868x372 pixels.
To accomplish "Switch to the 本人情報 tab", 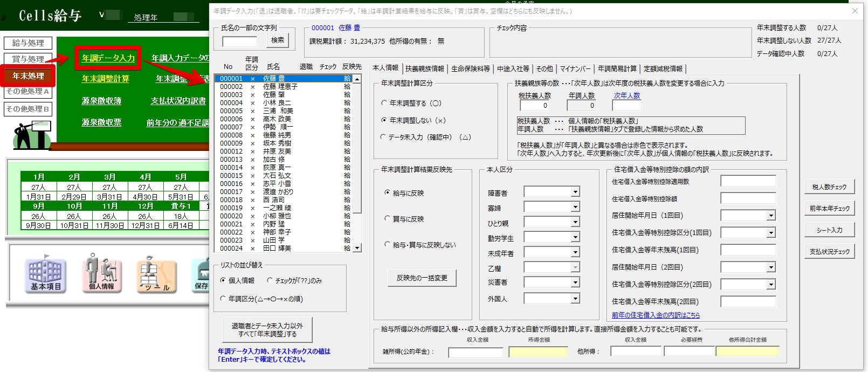I will pos(385,68).
